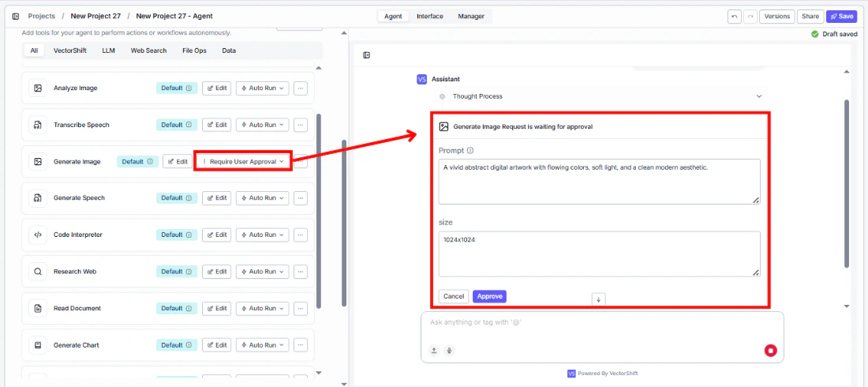Select the LLM tools filter tab
The image size is (868, 387).
point(109,51)
